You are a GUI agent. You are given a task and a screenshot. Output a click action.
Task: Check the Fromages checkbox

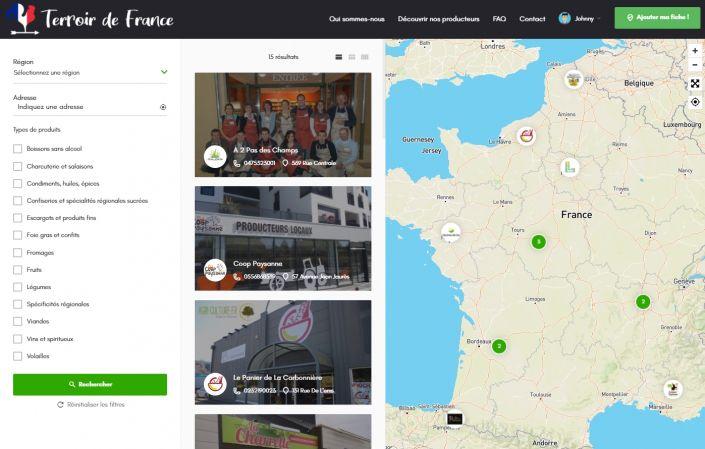18,253
